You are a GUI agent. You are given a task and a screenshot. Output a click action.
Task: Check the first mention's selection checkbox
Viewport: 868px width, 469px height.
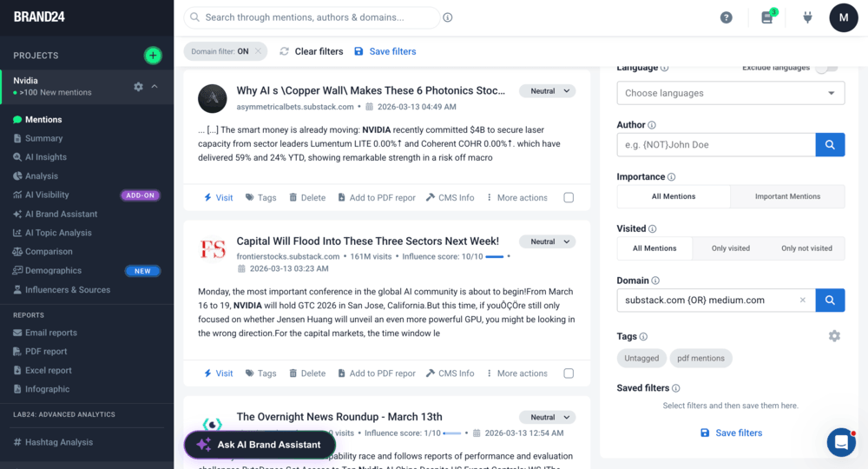[x=569, y=198]
